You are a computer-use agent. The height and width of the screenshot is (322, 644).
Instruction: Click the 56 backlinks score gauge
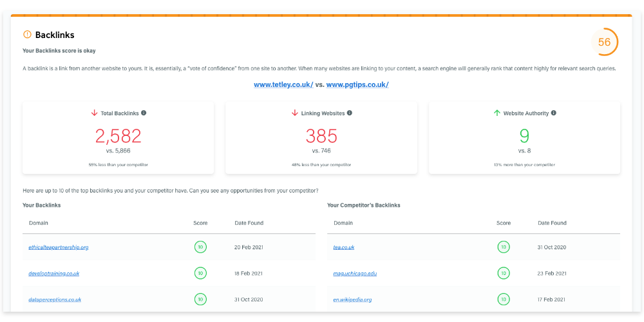(604, 42)
